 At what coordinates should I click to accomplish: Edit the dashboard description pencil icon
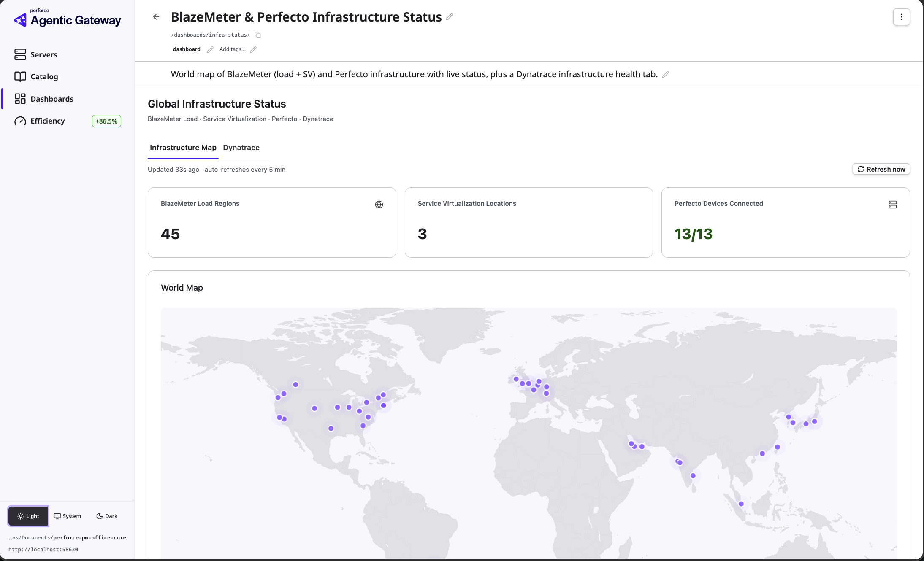click(666, 75)
